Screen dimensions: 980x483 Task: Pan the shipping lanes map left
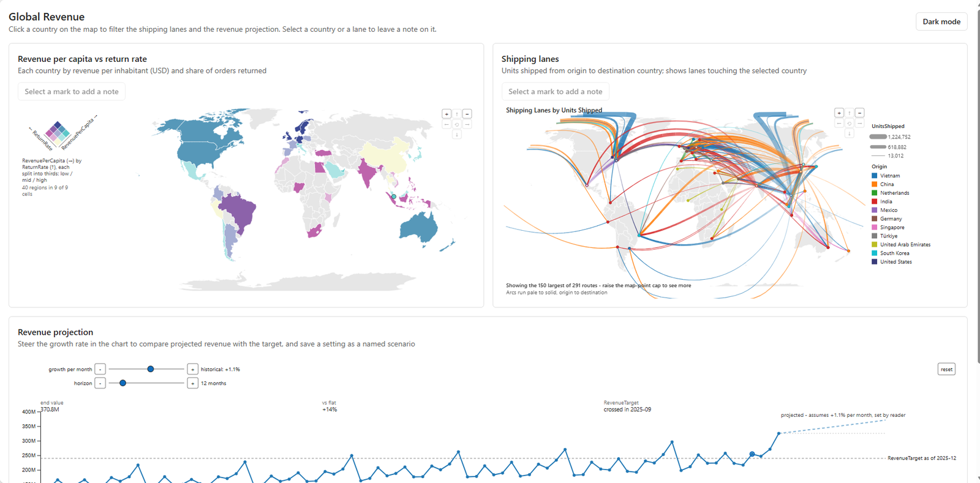pyautogui.click(x=839, y=123)
